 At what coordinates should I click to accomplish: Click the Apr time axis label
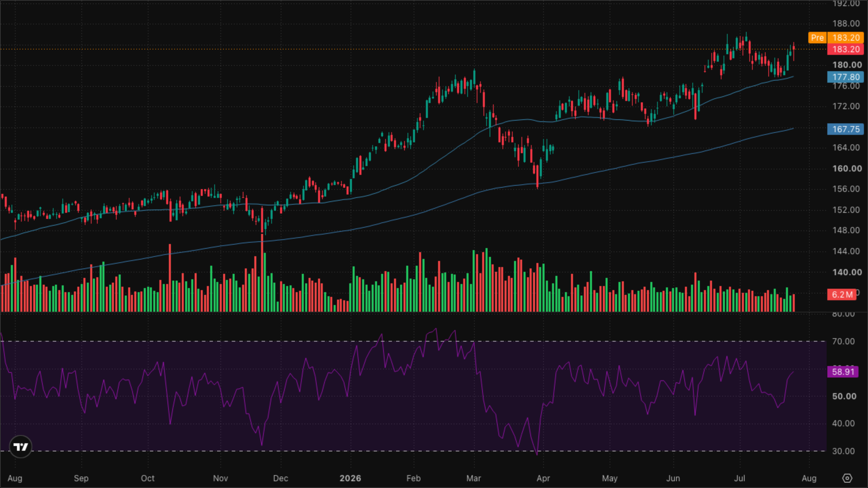pos(543,478)
